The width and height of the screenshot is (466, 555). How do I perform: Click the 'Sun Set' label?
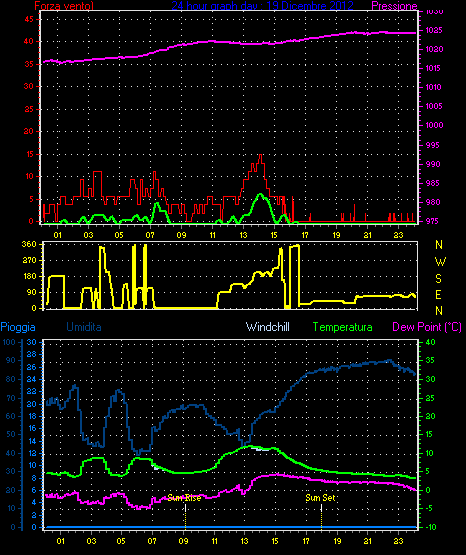[x=320, y=498]
